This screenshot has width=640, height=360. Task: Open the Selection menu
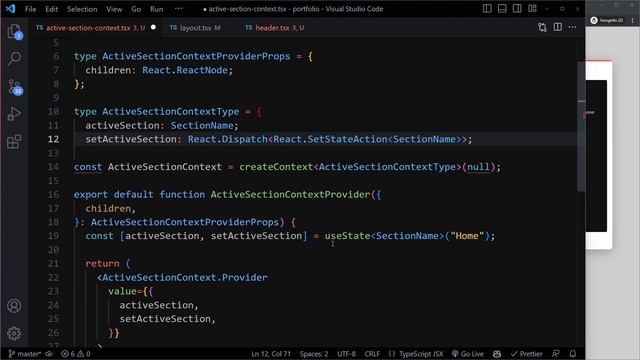click(x=82, y=9)
